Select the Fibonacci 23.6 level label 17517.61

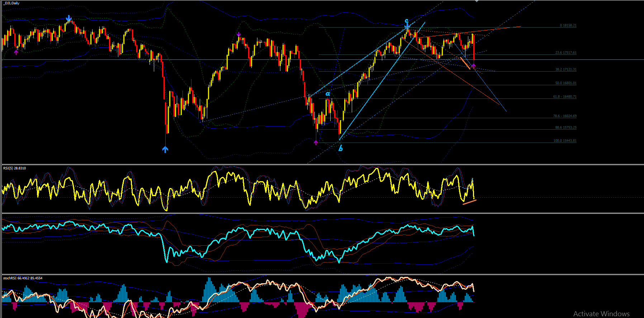coord(566,53)
